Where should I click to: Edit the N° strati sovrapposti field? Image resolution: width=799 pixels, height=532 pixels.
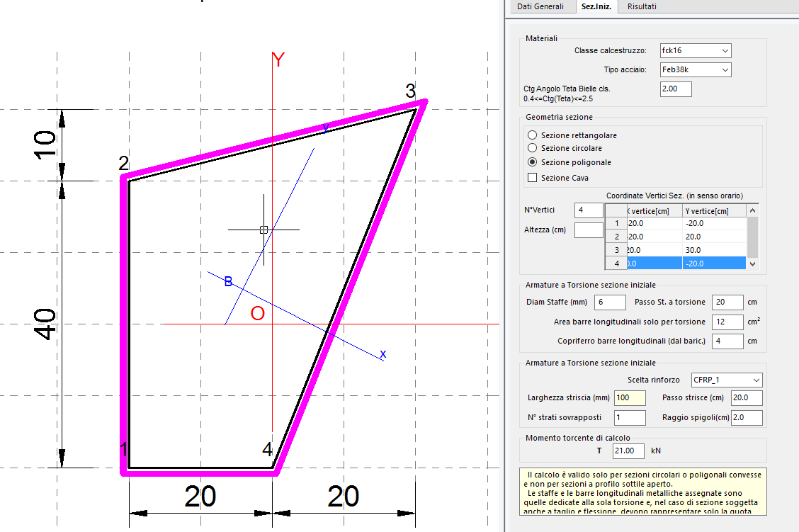point(630,418)
